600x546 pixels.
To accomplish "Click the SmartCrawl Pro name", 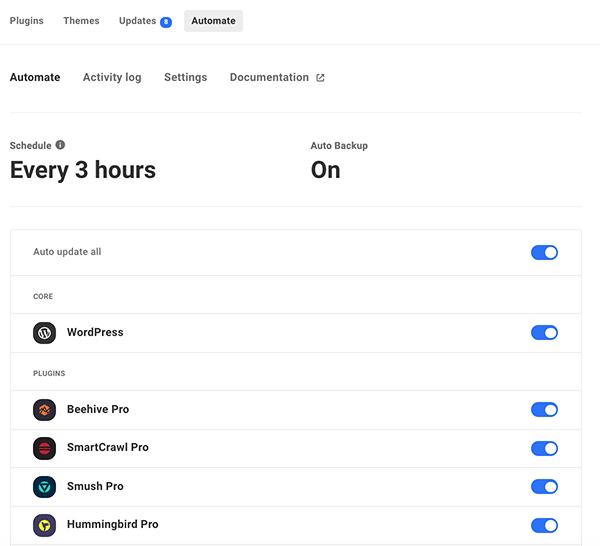I will click(108, 447).
